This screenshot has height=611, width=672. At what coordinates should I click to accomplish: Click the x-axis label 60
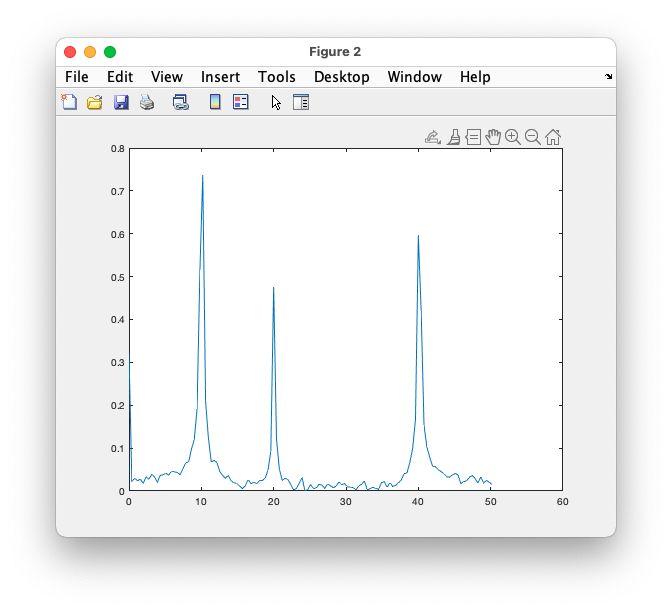tap(562, 502)
